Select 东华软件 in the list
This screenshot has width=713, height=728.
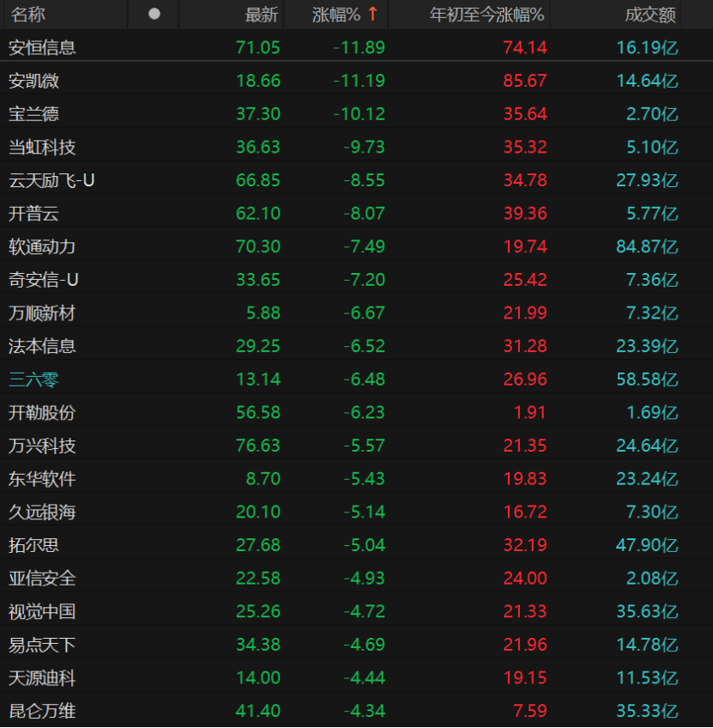[42, 479]
